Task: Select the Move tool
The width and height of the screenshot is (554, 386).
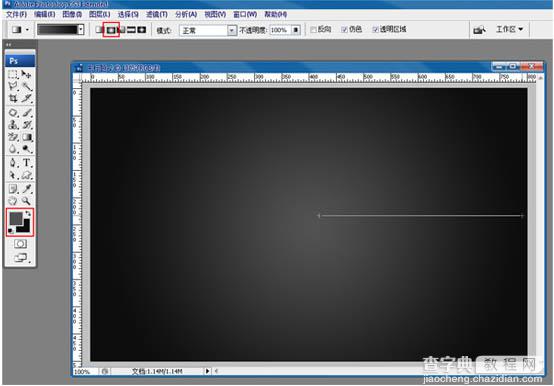Action: [x=26, y=75]
